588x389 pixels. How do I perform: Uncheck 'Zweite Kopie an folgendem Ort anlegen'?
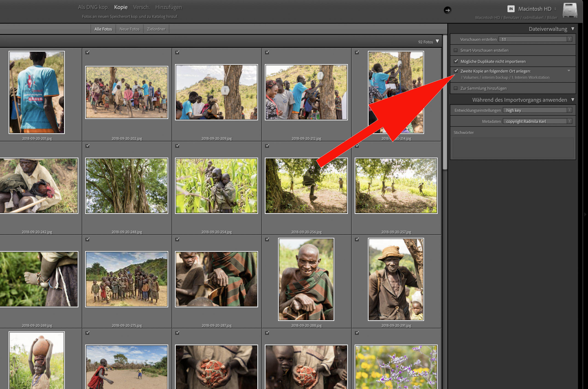pos(456,71)
